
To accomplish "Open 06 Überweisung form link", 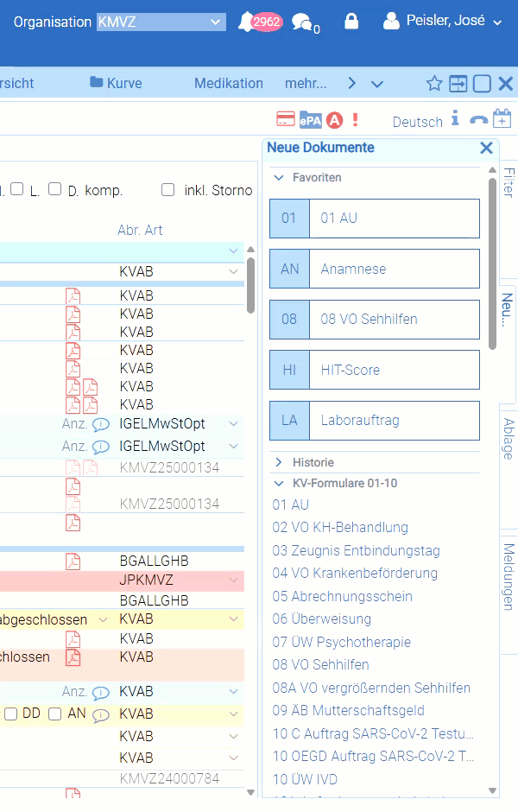I will pyautogui.click(x=321, y=619).
